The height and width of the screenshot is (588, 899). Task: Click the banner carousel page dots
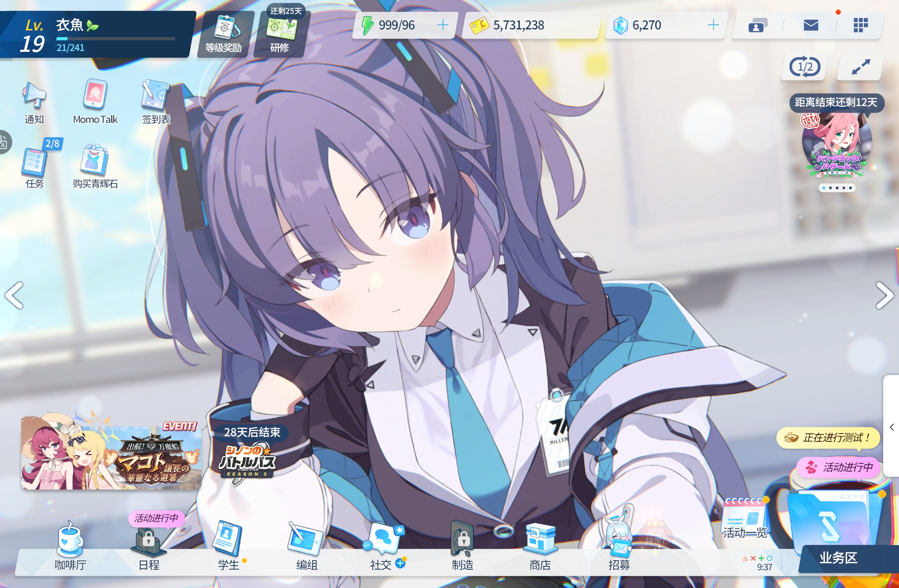pos(837,188)
